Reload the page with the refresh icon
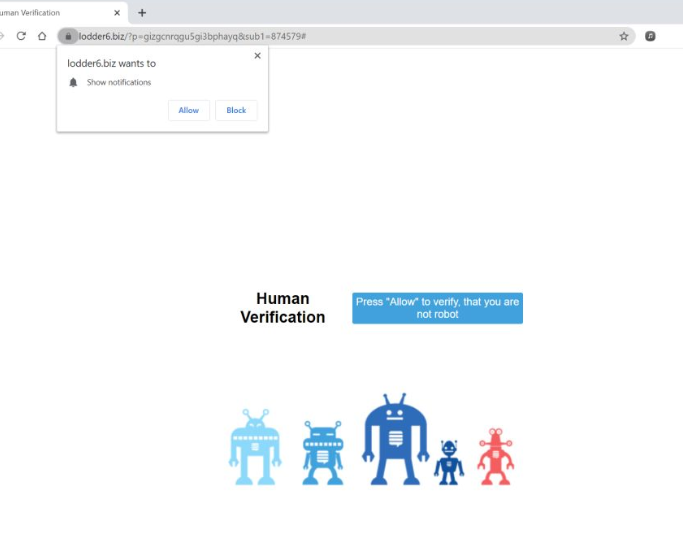The height and width of the screenshot is (534, 683). (x=21, y=36)
